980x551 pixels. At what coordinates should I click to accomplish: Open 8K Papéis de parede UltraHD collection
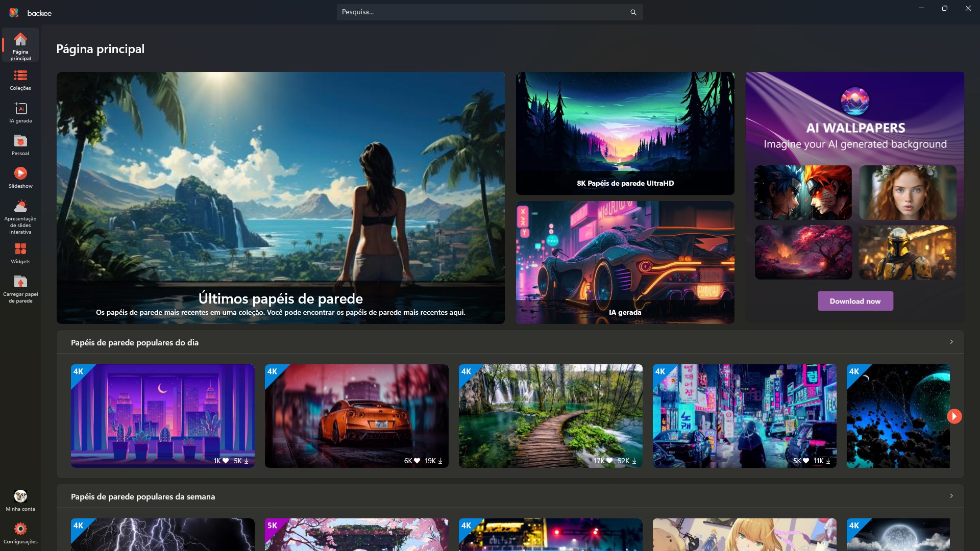(625, 133)
